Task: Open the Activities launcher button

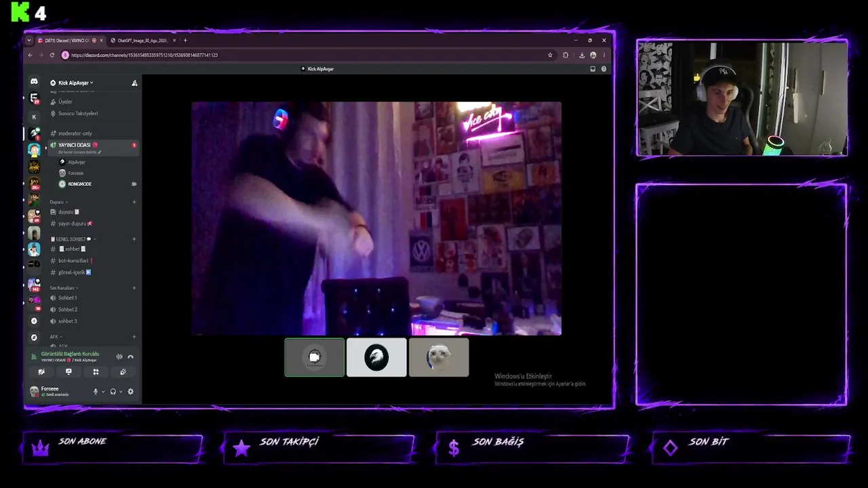Action: (x=96, y=371)
